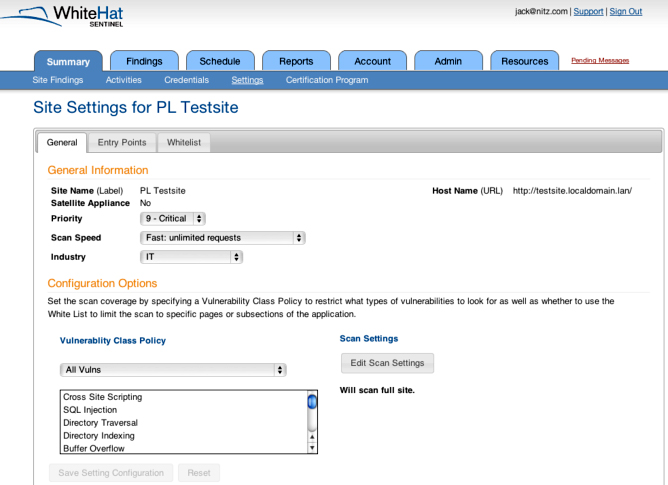The height and width of the screenshot is (485, 668).
Task: View Pending Messages link
Action: (600, 60)
